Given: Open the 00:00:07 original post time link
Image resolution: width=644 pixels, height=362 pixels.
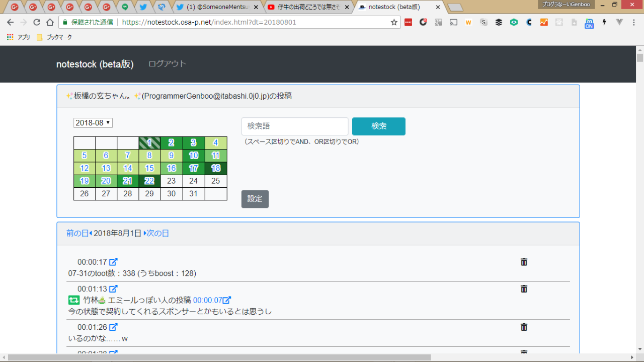Looking at the screenshot, I should click(208, 300).
